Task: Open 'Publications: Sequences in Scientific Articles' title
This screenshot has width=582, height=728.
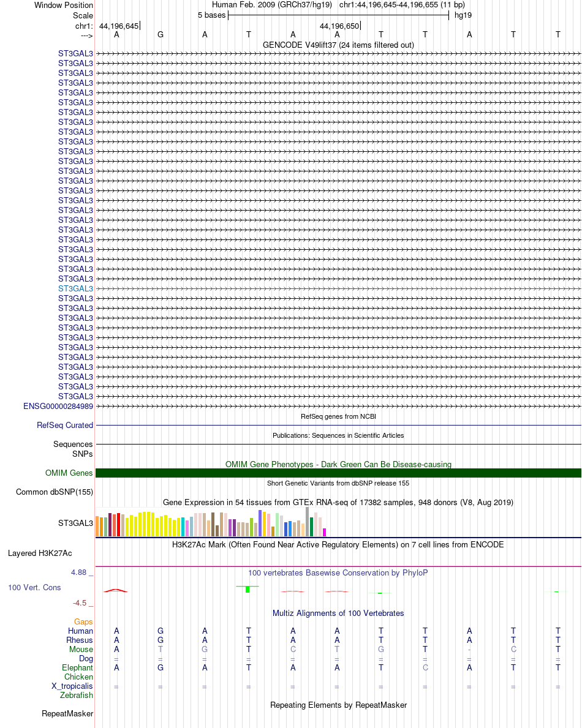Action: click(338, 435)
